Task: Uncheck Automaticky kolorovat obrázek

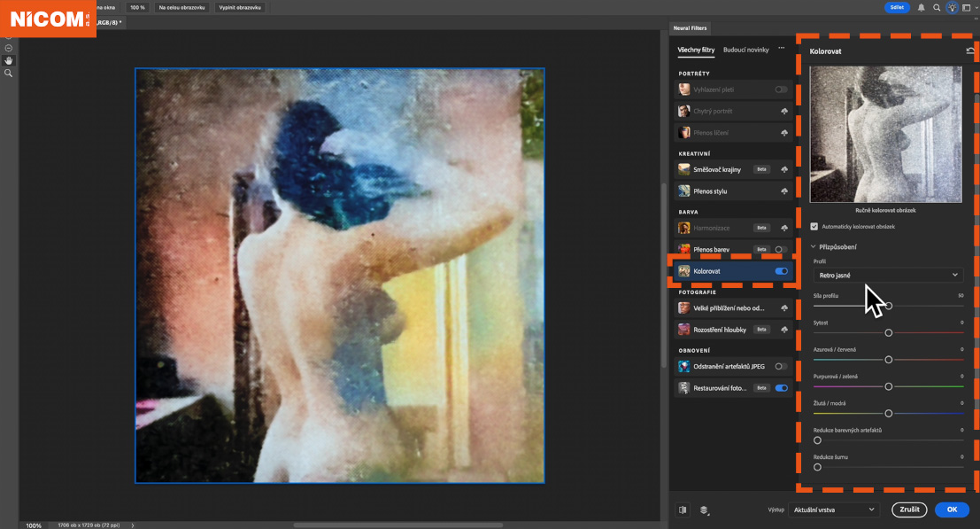Action: click(x=814, y=225)
